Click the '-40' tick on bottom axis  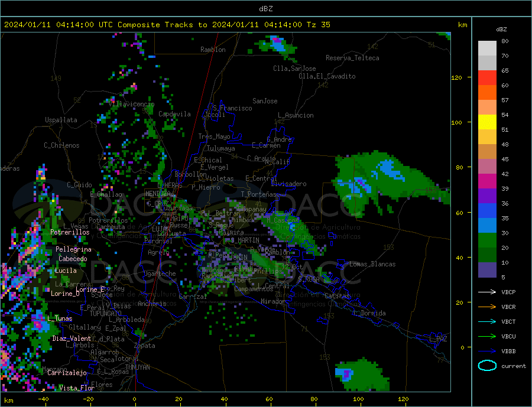(x=43, y=399)
